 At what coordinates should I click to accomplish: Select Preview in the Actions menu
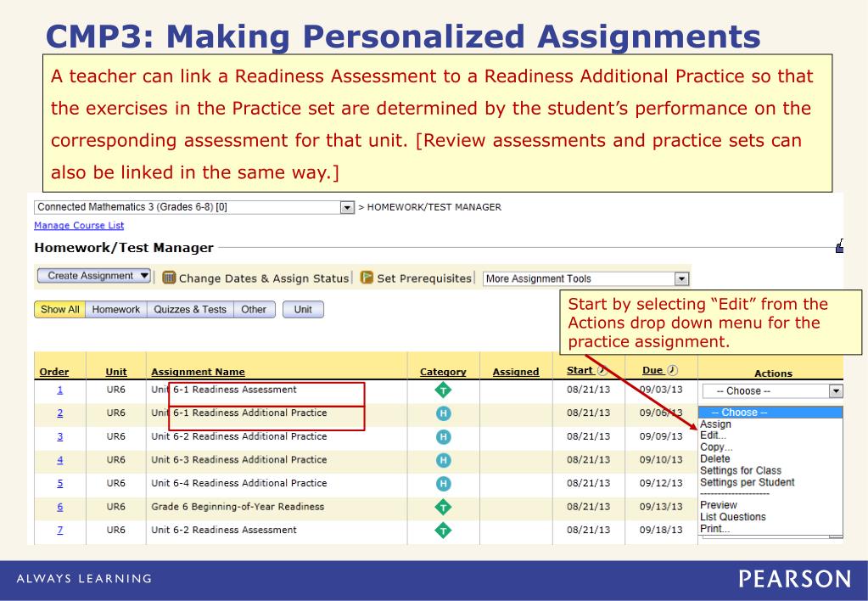[x=719, y=505]
